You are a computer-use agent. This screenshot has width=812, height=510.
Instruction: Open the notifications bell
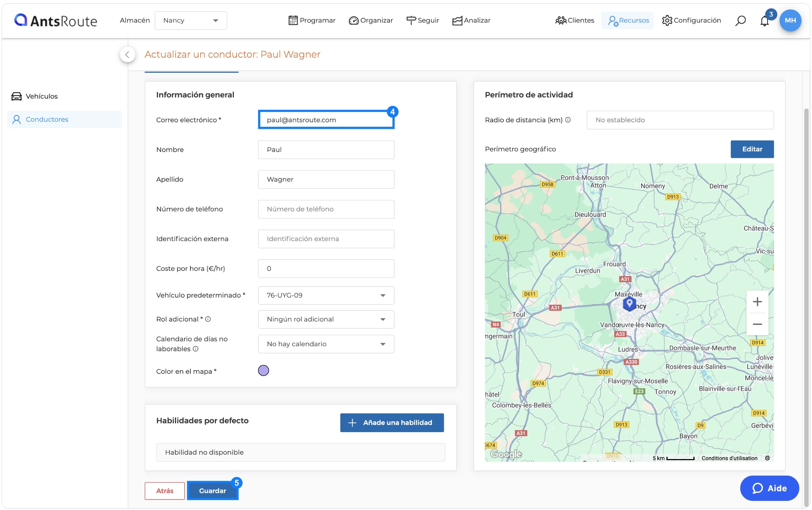764,21
